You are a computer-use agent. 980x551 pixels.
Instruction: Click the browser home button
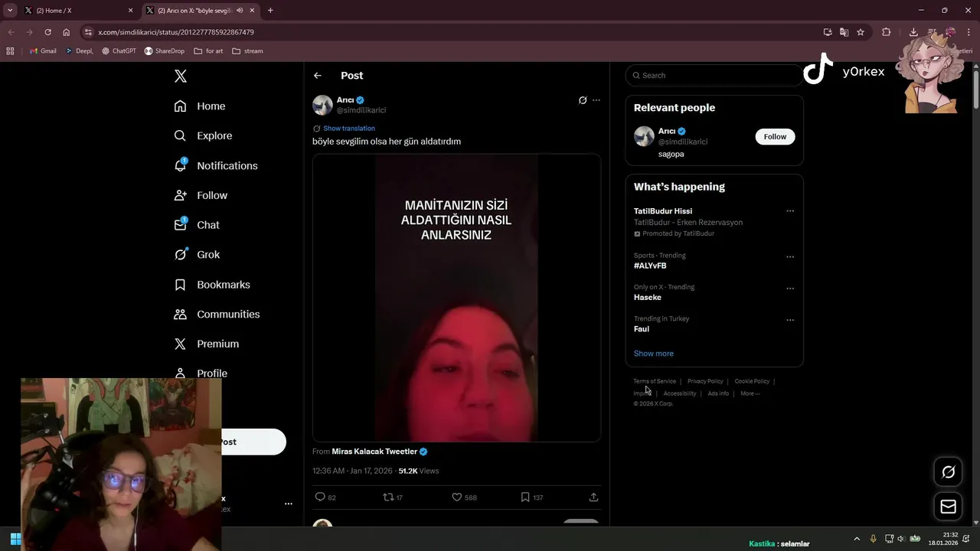point(67,32)
